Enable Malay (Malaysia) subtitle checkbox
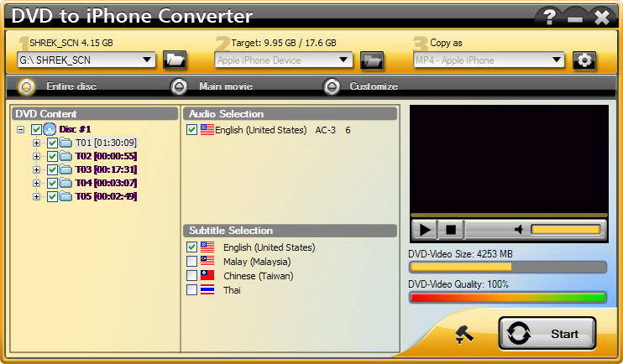Viewport: 623px width, 364px height. (x=192, y=261)
